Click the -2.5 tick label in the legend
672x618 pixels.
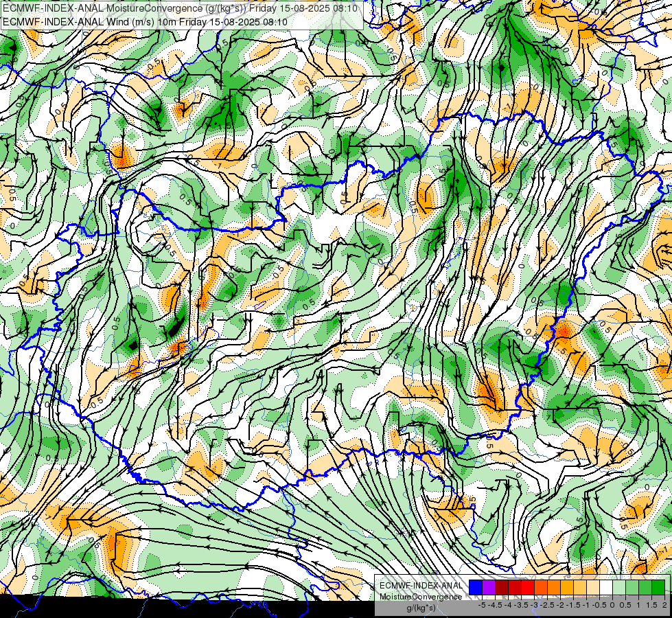point(546,605)
